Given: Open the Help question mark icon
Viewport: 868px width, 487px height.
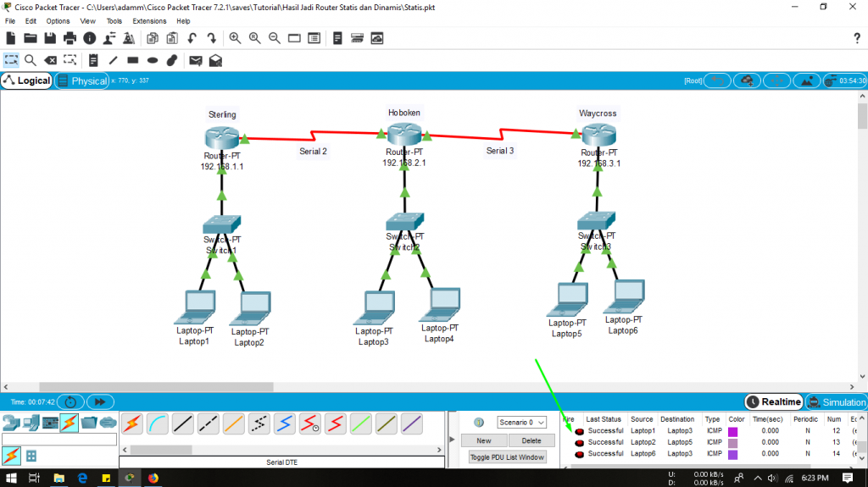Looking at the screenshot, I should click(857, 38).
